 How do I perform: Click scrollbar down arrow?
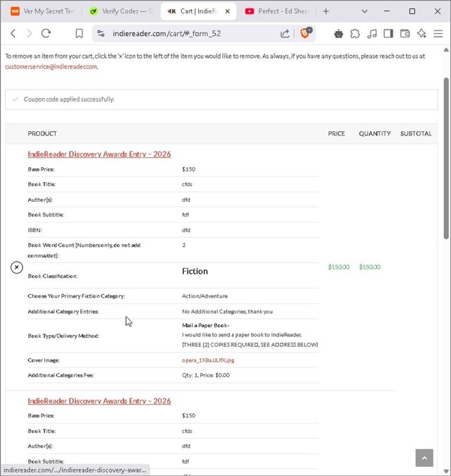(x=446, y=471)
